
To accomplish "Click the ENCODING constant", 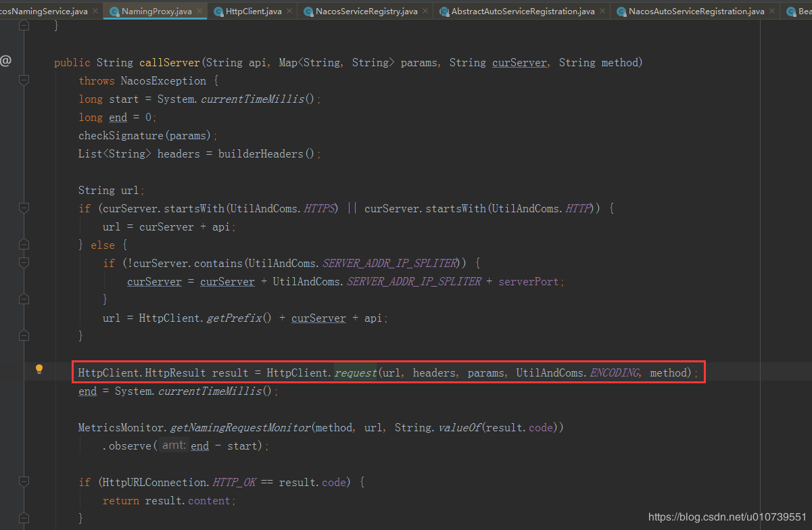I will 614,372.
